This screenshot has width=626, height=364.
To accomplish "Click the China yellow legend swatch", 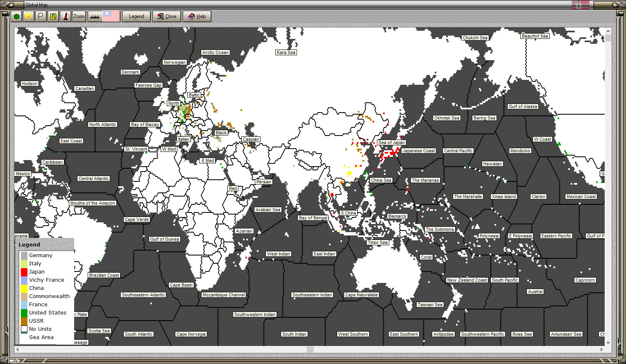I will (24, 288).
